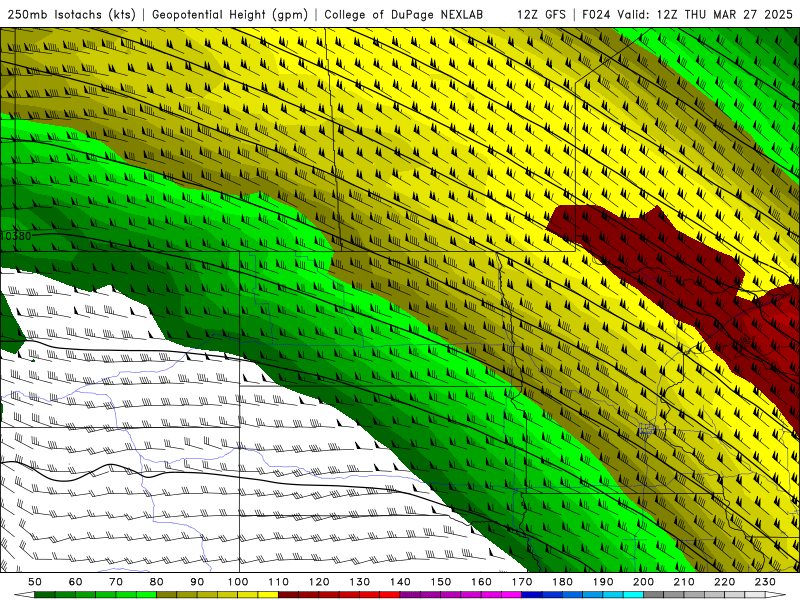The image size is (800, 600).
Task: Click the legend value '140'
Action: coord(400,582)
